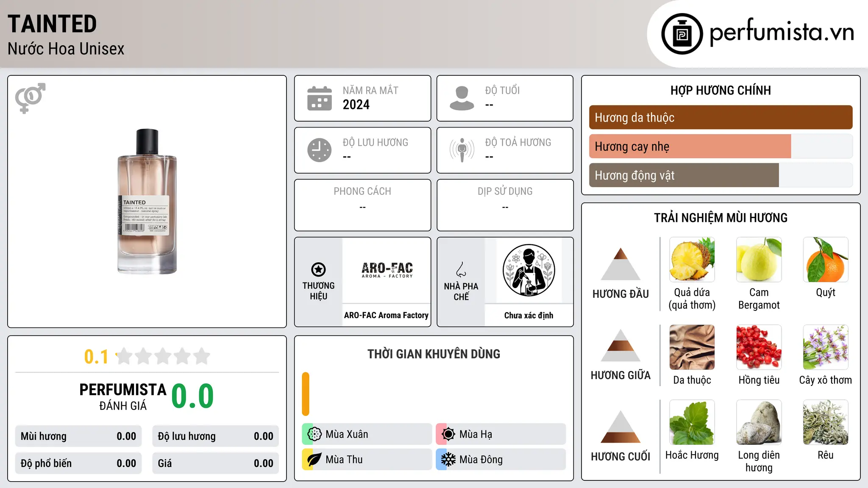
Task: Click the Giá score box
Action: (216, 463)
